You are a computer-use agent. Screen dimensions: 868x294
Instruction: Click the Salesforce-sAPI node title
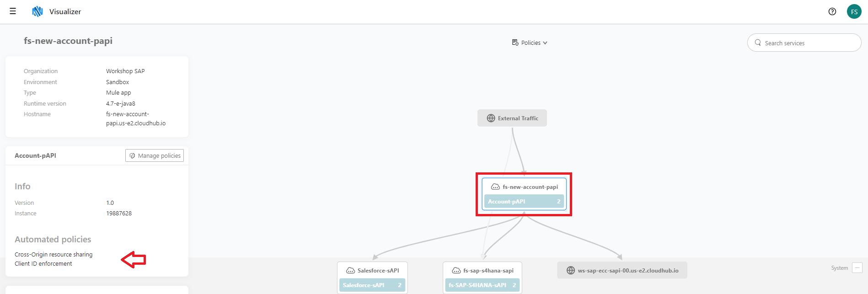tap(378, 270)
